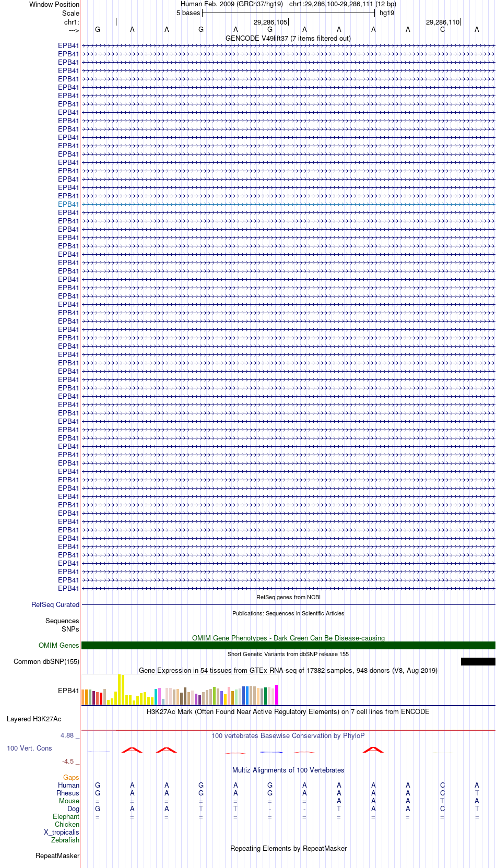
Task: Click the SNPs track label
Action: (70, 629)
